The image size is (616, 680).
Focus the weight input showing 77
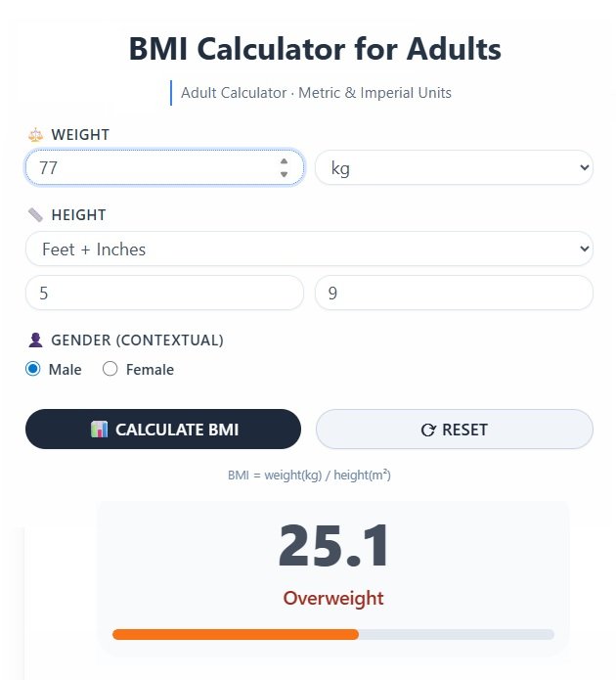(x=164, y=168)
